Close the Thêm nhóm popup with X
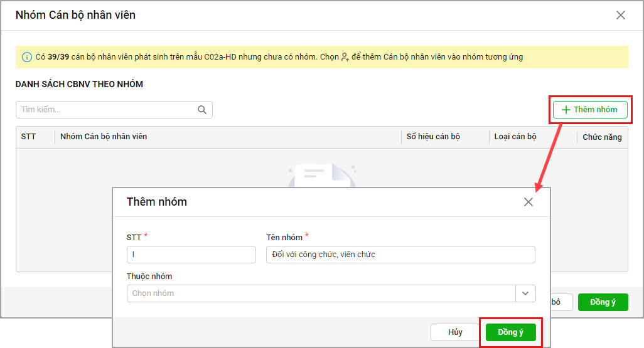Image resolution: width=644 pixels, height=348 pixels. (x=529, y=202)
